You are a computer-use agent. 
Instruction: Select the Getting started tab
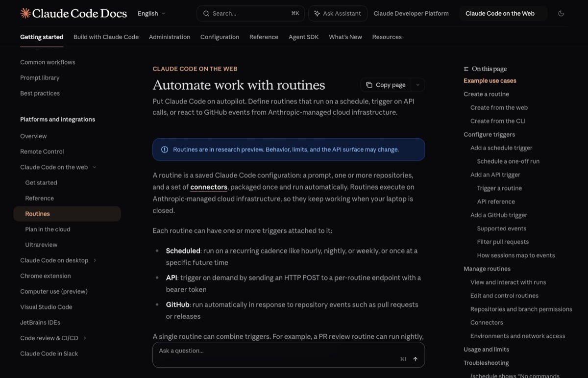pos(42,37)
